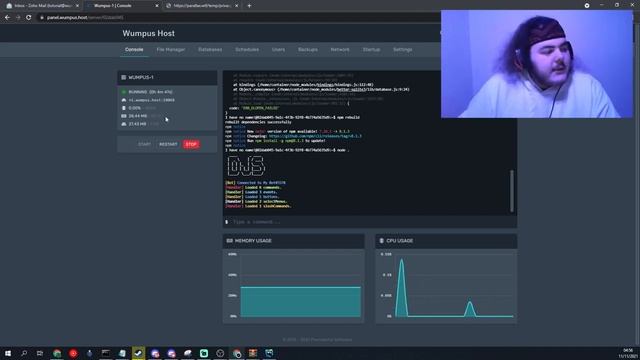Click the disabled START button
The width and height of the screenshot is (640, 360).
pos(144,144)
